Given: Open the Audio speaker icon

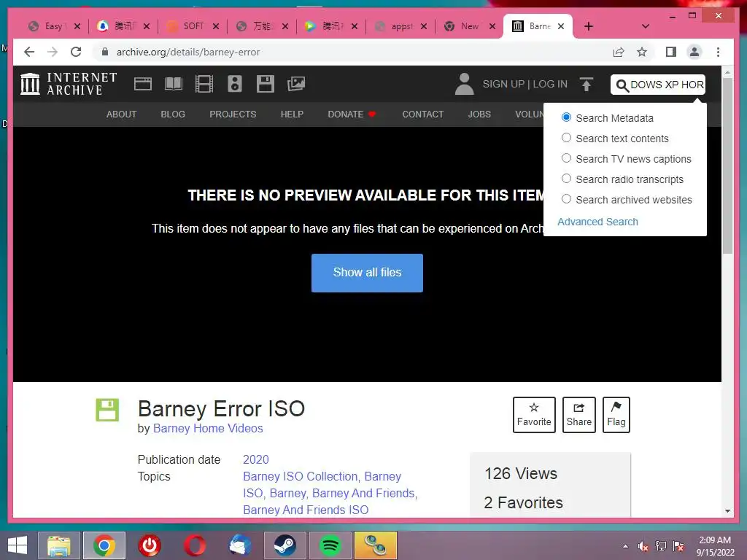Looking at the screenshot, I should pyautogui.click(x=234, y=85).
